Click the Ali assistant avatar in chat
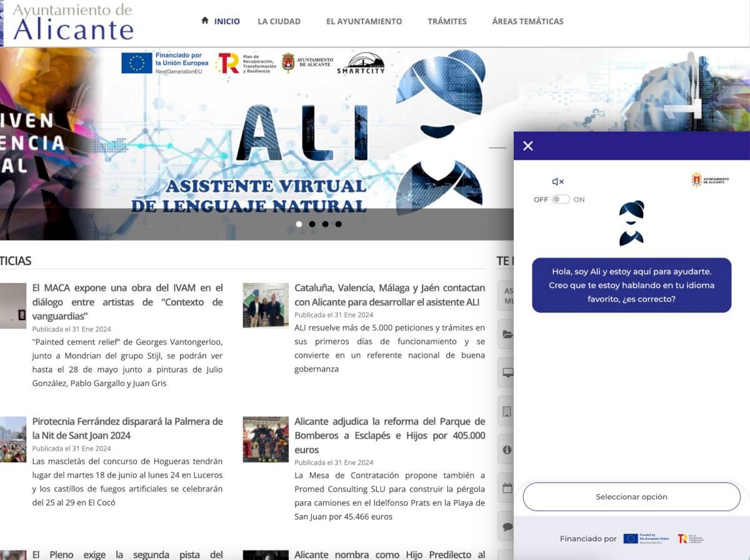The image size is (750, 560). pyautogui.click(x=631, y=223)
